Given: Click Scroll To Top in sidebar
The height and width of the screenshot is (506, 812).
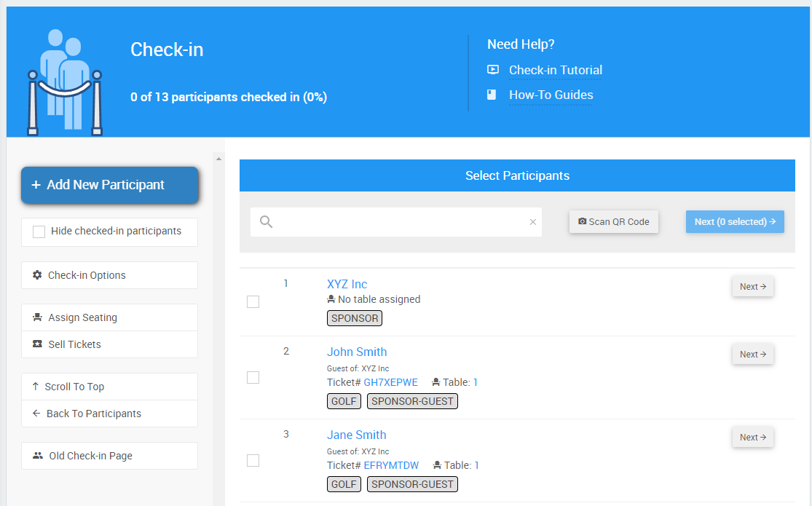Looking at the screenshot, I should pyautogui.click(x=74, y=387).
